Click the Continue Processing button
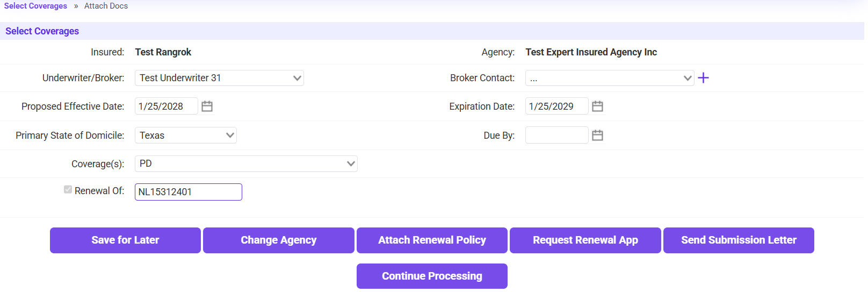 (432, 276)
